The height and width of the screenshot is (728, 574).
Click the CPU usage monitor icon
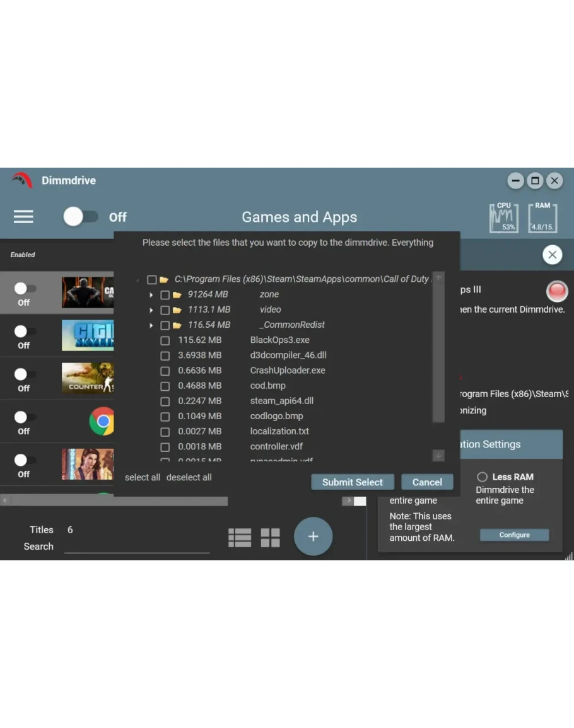tap(503, 218)
